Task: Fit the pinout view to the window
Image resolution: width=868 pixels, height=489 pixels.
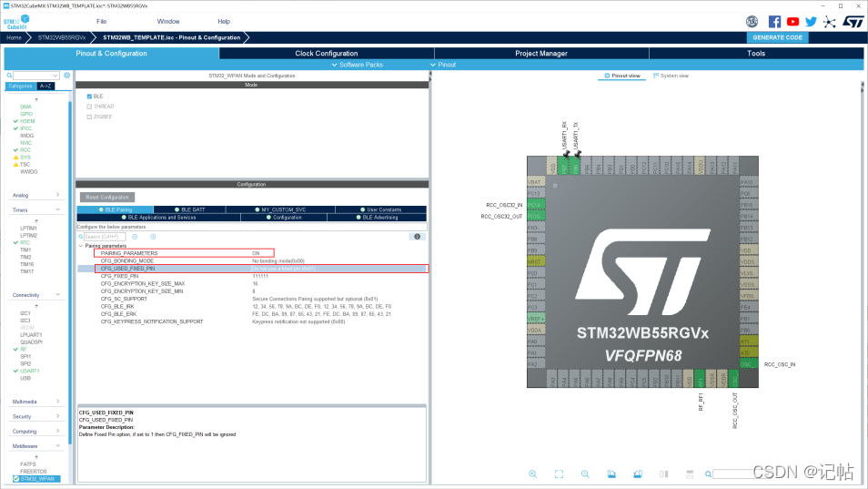Action: pos(560,474)
